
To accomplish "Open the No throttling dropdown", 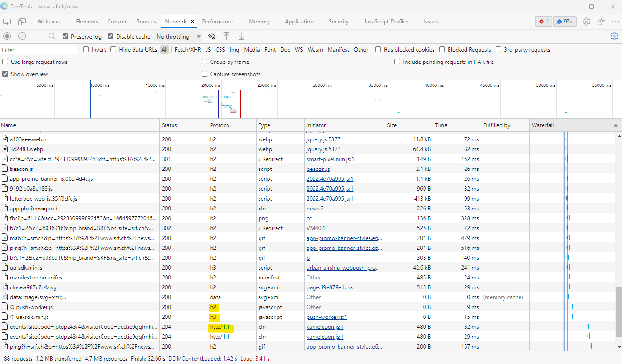I will tap(179, 36).
